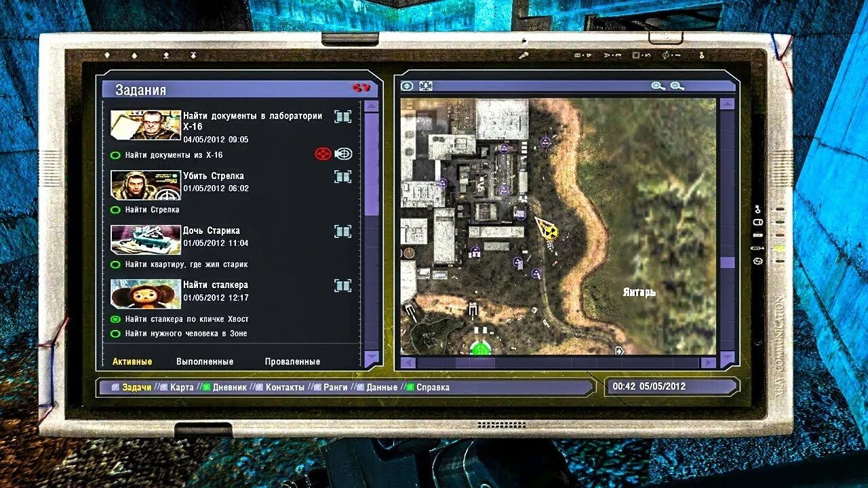Click the fit-to-screen map icon
Image resolution: width=868 pixels, height=488 pixels.
(426, 86)
